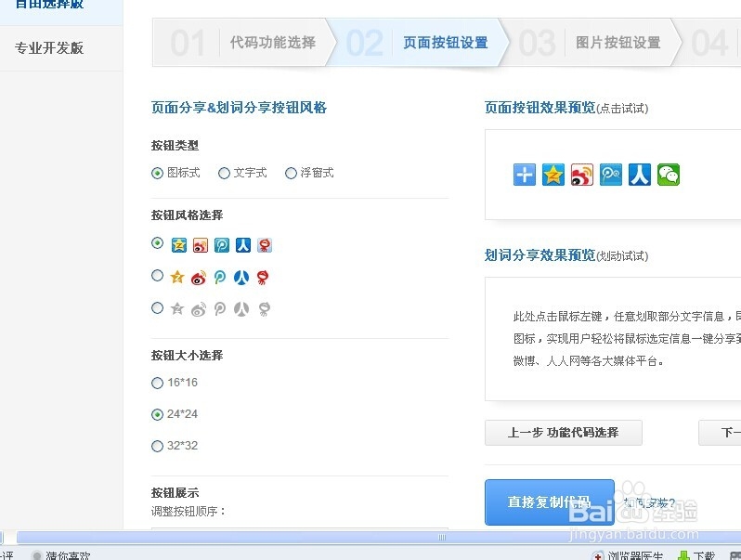Click the 调整按钮顺序: label
The image size is (741, 560).
188,512
